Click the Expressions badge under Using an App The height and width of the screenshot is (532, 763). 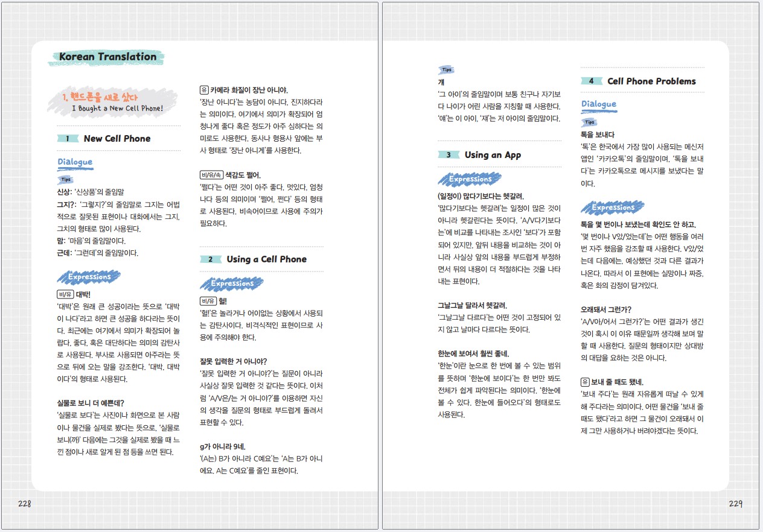tap(470, 179)
